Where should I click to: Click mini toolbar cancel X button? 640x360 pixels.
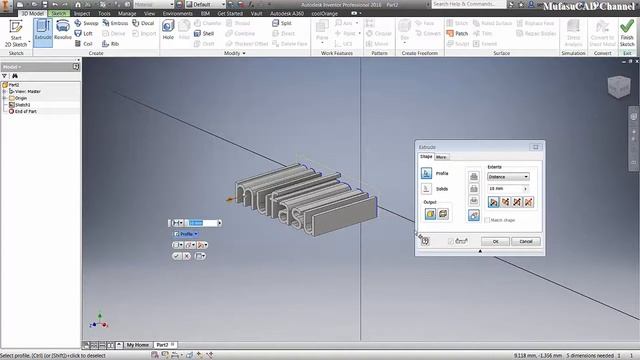(x=187, y=256)
